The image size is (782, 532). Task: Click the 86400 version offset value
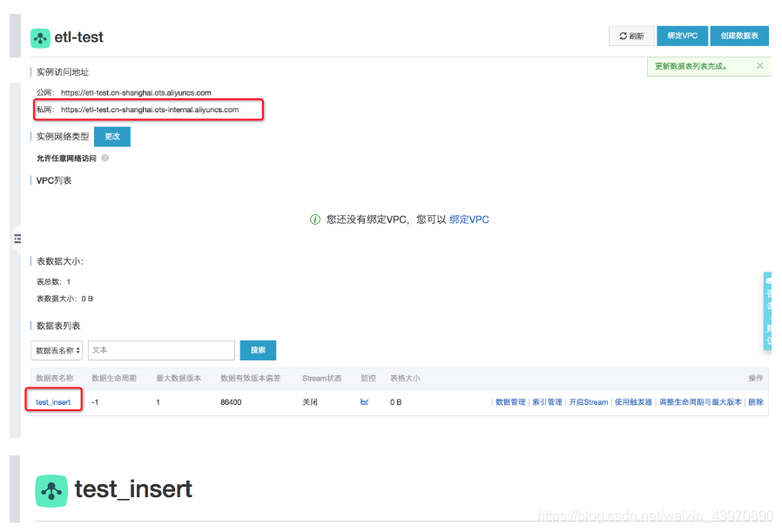[231, 402]
